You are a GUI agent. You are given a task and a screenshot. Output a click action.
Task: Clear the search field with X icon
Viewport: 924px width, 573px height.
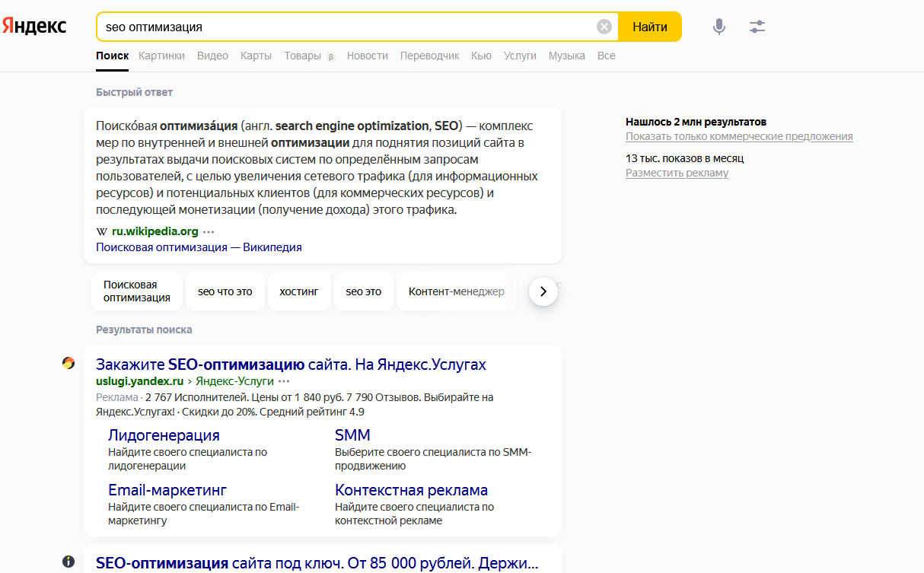[x=604, y=27]
